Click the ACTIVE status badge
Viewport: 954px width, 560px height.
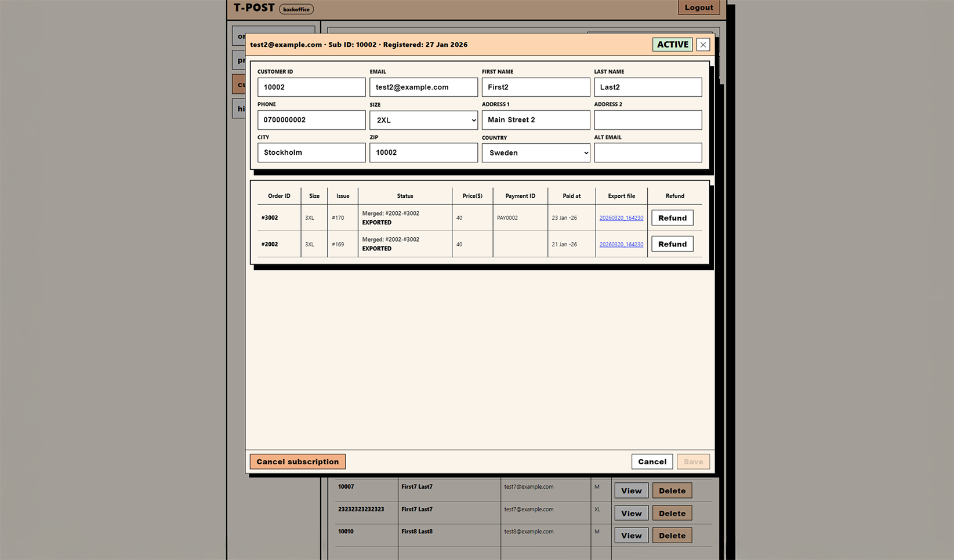coord(672,44)
